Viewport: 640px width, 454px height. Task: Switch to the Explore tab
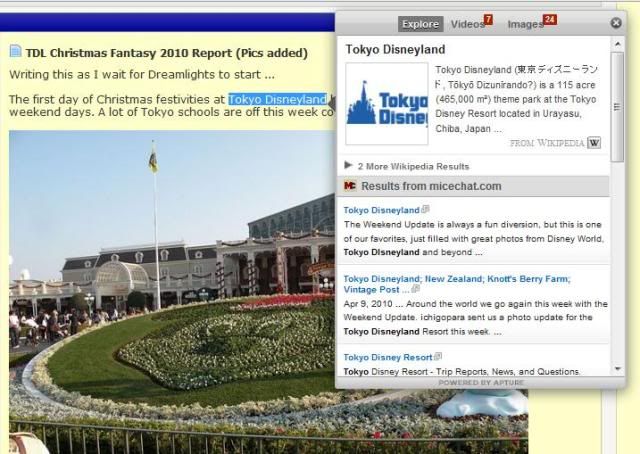coord(420,24)
